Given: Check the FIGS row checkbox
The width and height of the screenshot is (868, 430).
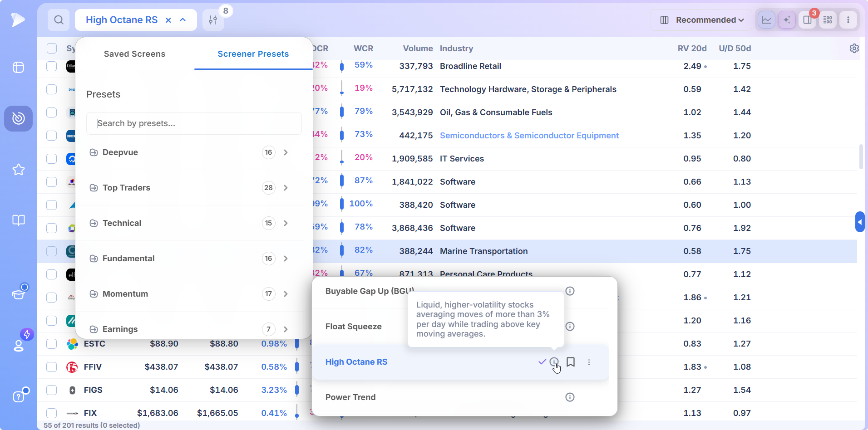Looking at the screenshot, I should click(x=52, y=390).
